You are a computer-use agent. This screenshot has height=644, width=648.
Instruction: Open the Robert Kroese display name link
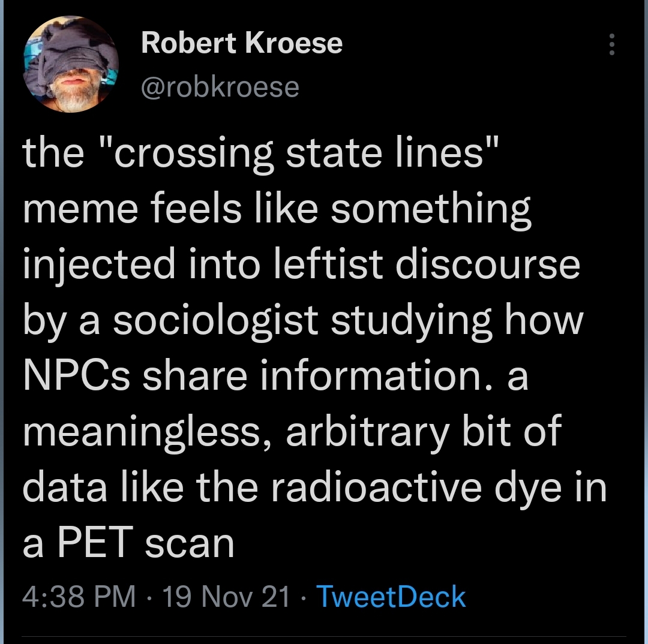242,44
